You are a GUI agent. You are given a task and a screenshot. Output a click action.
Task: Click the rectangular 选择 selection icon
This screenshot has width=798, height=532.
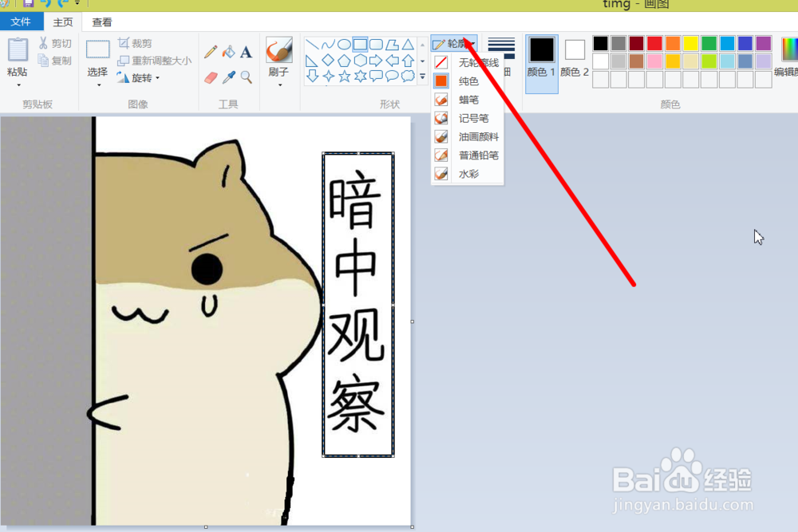pyautogui.click(x=97, y=49)
